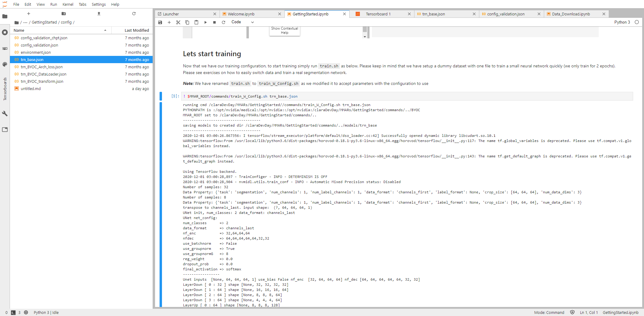The width and height of the screenshot is (644, 316).
Task: Select trn_BYOC_DataLoader.json file
Action: tap(81, 74)
